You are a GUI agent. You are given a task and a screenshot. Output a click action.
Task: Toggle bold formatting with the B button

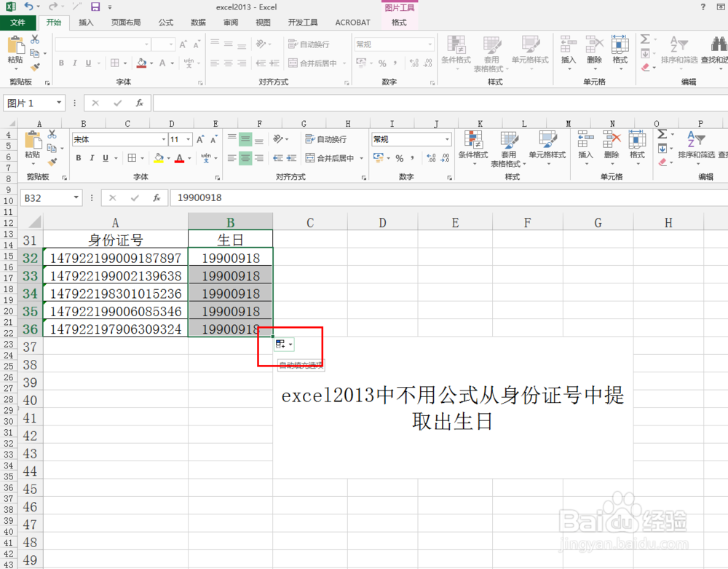79,157
